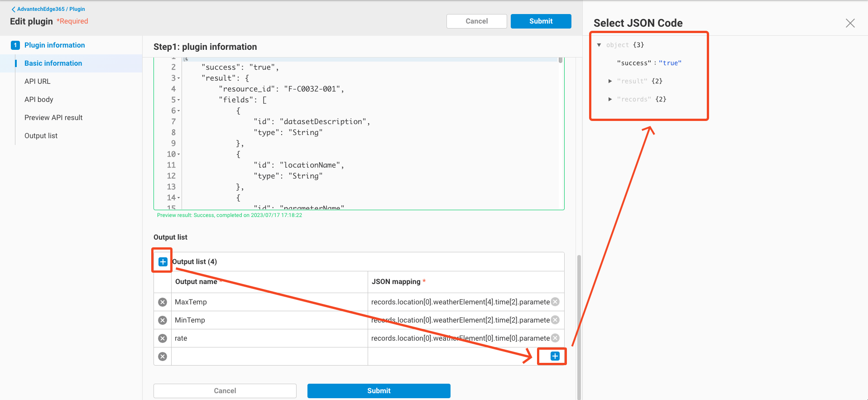Screen dimensions: 868x400
Task: Edit MinTemp JSON mapping field
Action: [460, 320]
